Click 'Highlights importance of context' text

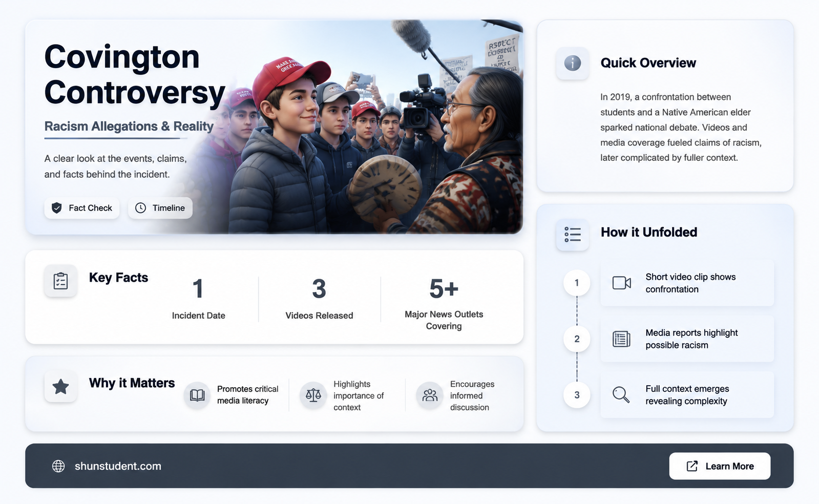coord(359,395)
